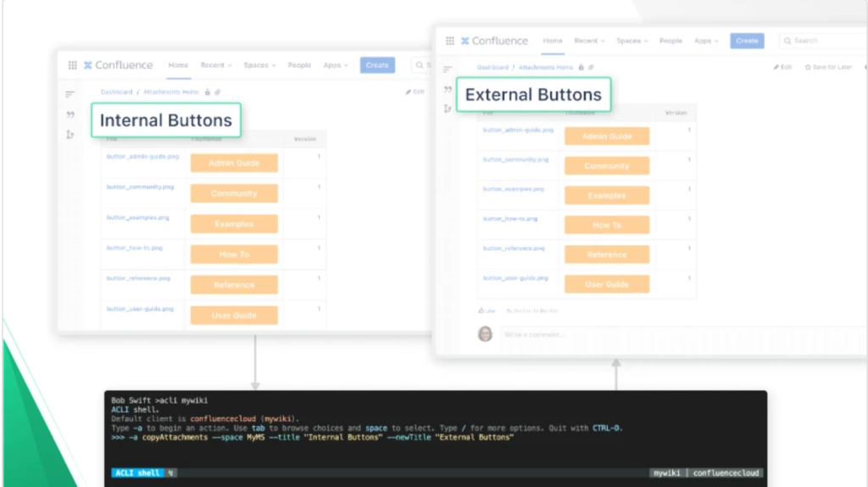Screen dimensions: 868x487
Task: Click branch icon in Internal window sidebar
Action: [x=70, y=135]
